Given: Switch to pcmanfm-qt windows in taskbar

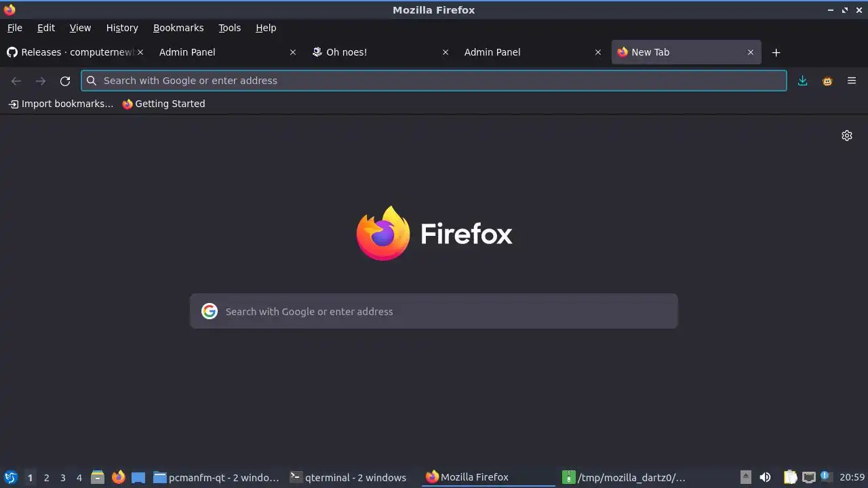Looking at the screenshot, I should coord(216,477).
